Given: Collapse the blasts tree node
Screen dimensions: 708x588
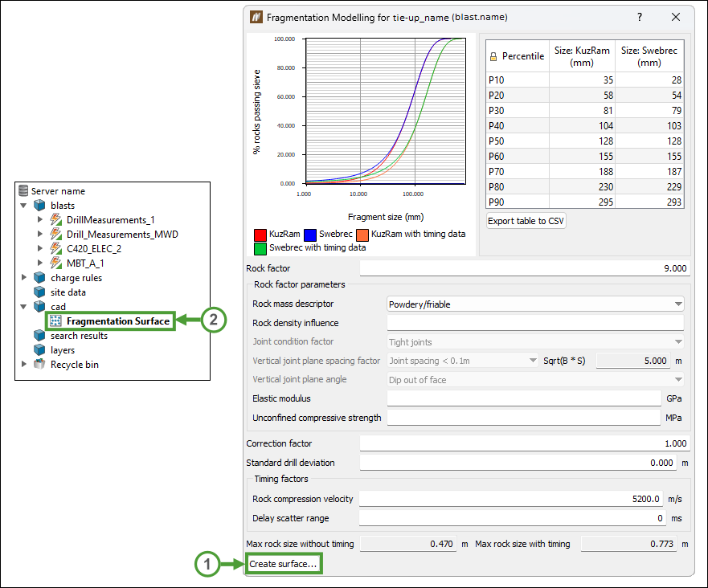Looking at the screenshot, I should coord(23,206).
